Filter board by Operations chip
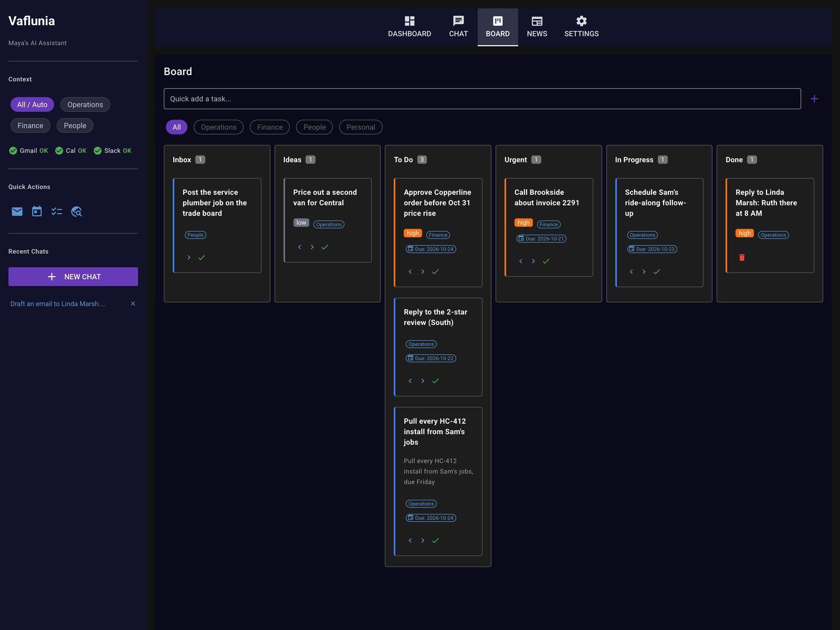Viewport: 840px width, 630px height. point(218,127)
